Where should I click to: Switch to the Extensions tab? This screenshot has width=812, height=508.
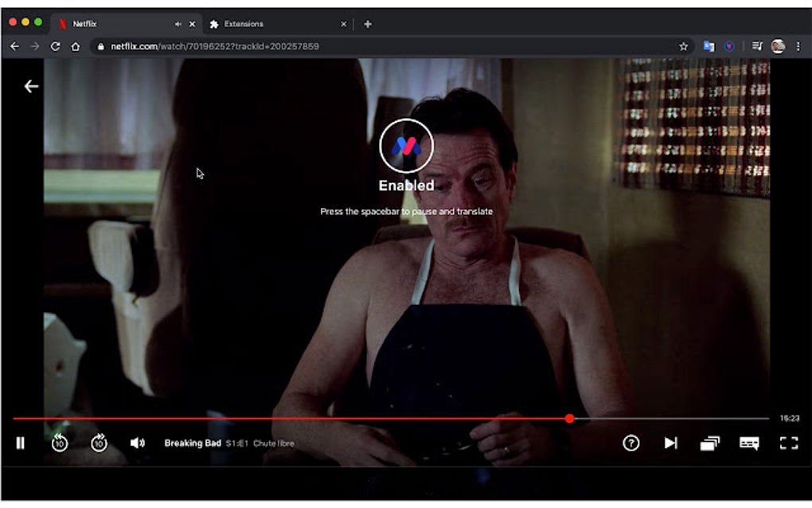tap(277, 24)
